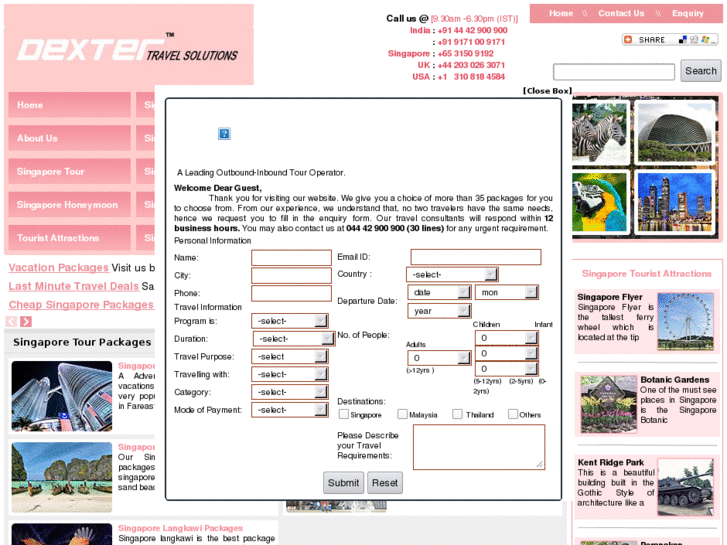The image size is (727, 545).
Task: Select About Us in the left navigation
Action: (70, 138)
